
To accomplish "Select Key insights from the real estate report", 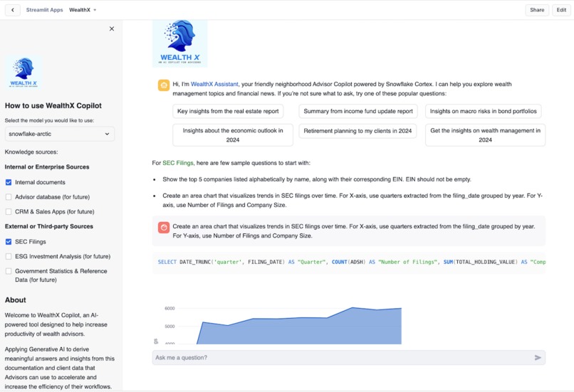I will pyautogui.click(x=228, y=111).
